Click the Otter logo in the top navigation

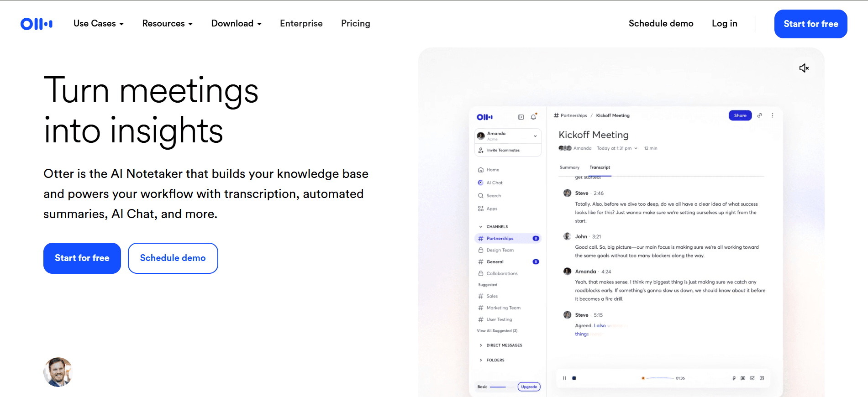coord(37,24)
